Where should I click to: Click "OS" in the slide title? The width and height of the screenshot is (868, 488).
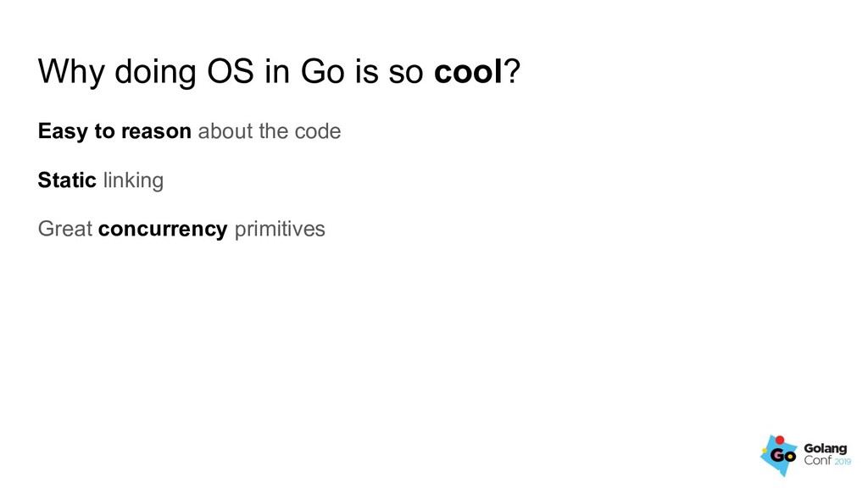pos(231,71)
